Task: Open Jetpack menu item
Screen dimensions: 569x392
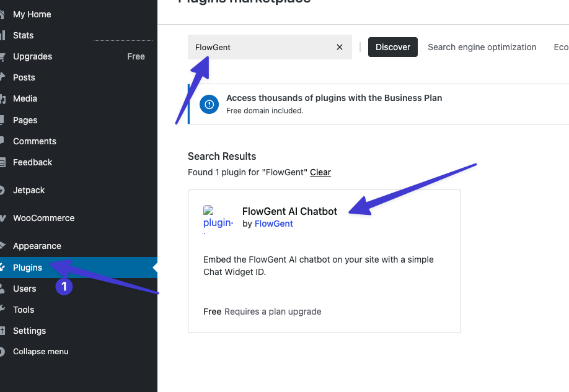Action: coord(29,190)
